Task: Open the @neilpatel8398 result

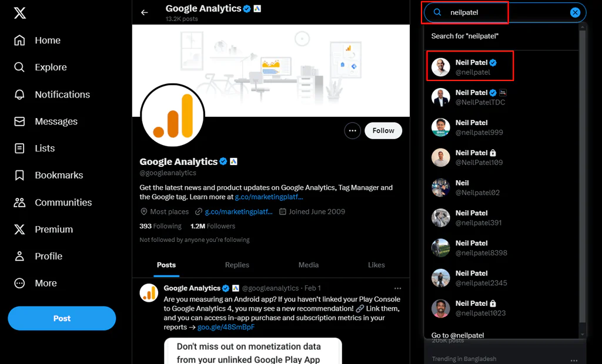Action: pos(501,248)
